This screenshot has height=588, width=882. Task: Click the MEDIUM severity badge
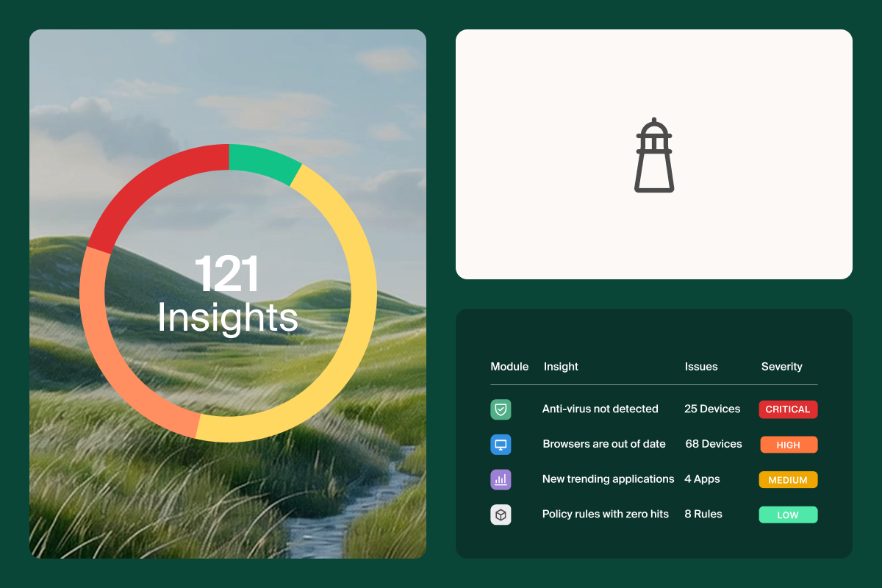(788, 480)
